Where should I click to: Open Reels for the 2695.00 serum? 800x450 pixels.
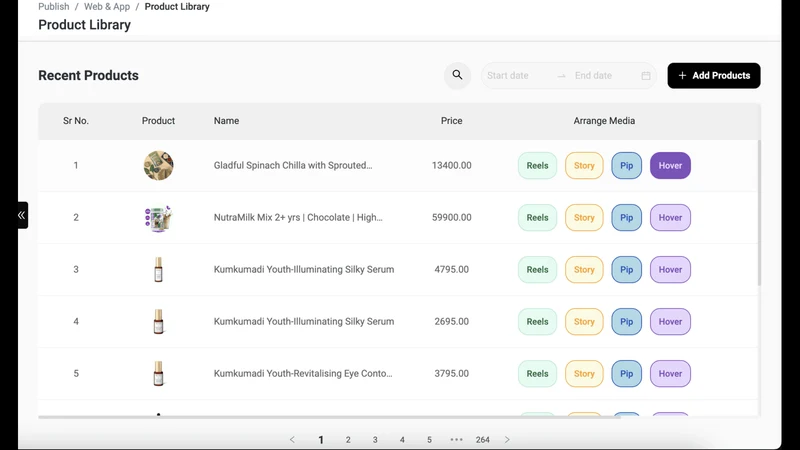click(x=537, y=321)
